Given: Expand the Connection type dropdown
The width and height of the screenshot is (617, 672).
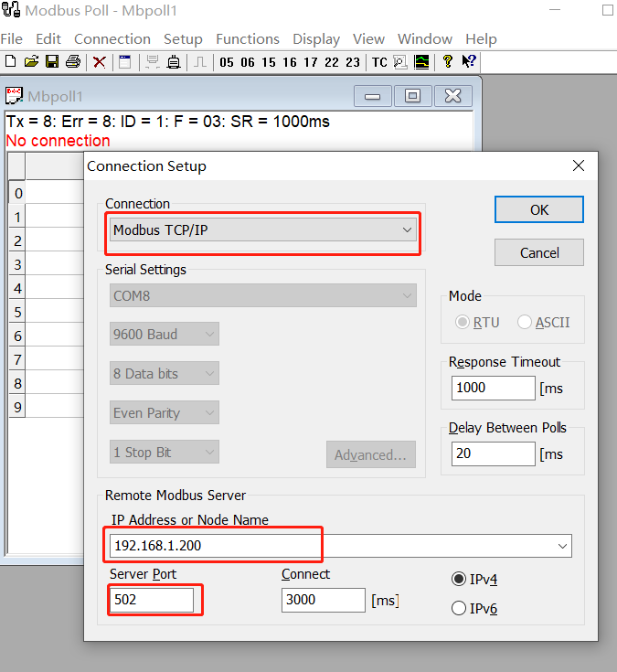Looking at the screenshot, I should click(x=407, y=229).
